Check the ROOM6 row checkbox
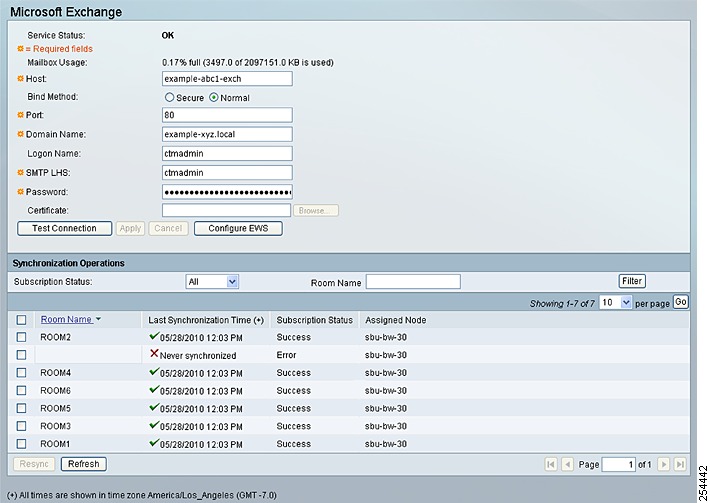Screen dimensions: 710x503 point(21,390)
